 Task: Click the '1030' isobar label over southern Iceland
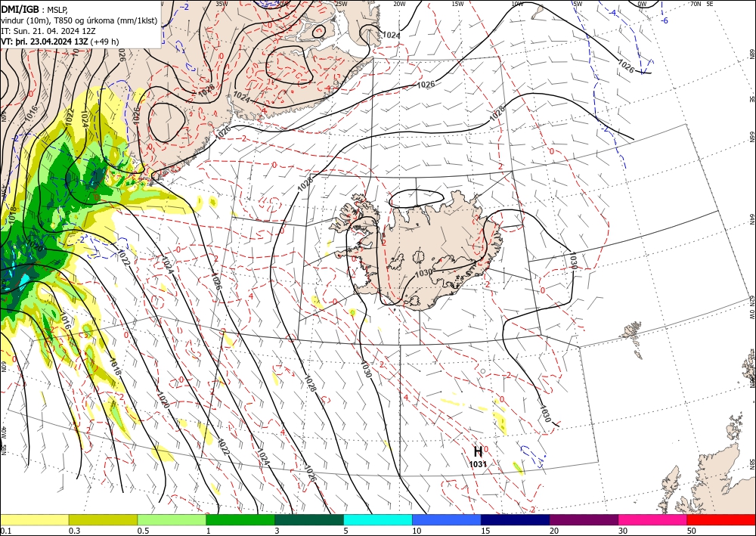point(423,273)
